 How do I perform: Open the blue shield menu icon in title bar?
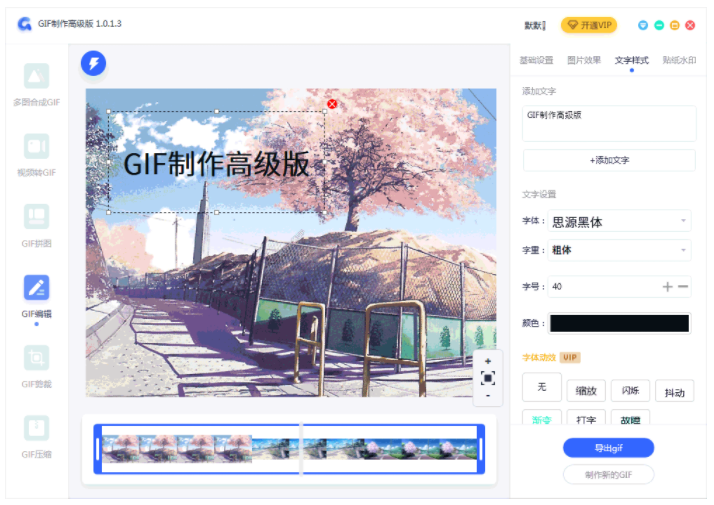(x=643, y=25)
